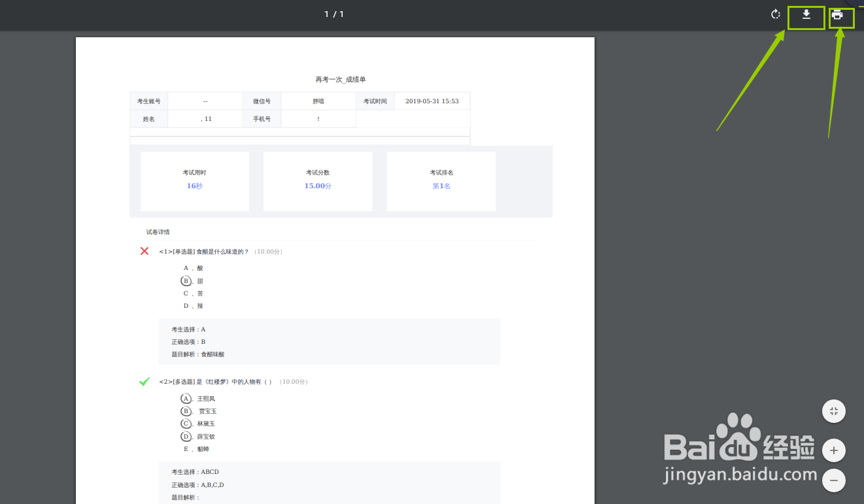Click the 试卷详情 section heading
Image resolution: width=864 pixels, height=504 pixels.
[158, 232]
